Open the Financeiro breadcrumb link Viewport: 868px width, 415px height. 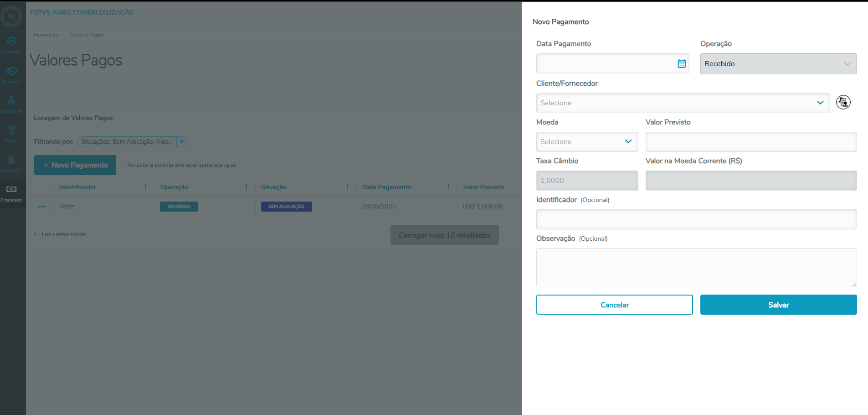click(46, 35)
